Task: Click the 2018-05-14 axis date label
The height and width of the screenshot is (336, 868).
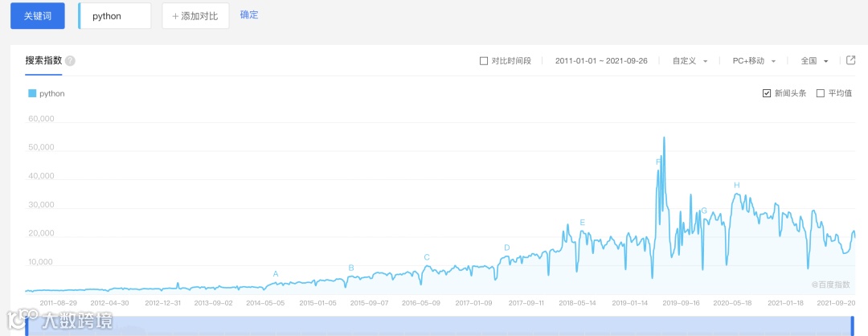Action: (577, 303)
